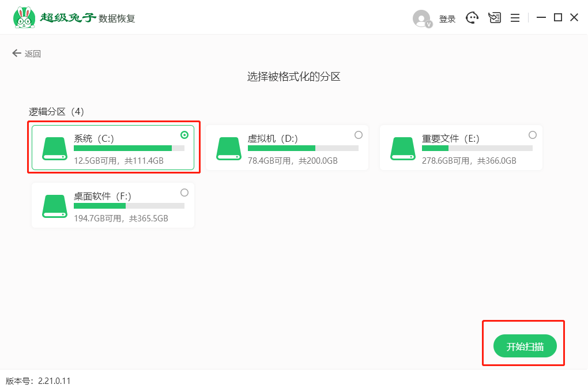Go back with the 返回 arrow
The height and width of the screenshot is (392, 588).
(26, 54)
